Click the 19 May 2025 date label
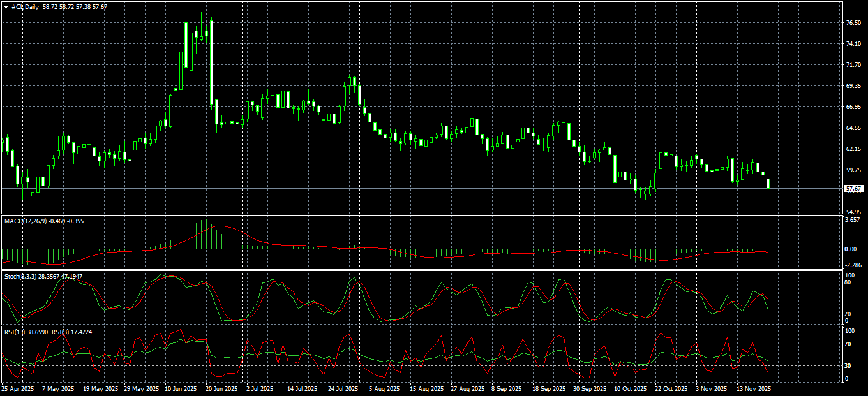 [x=101, y=388]
